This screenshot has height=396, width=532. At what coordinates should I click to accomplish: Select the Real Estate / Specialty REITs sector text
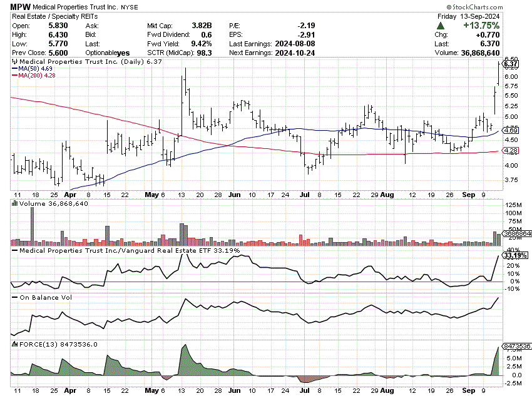55,16
